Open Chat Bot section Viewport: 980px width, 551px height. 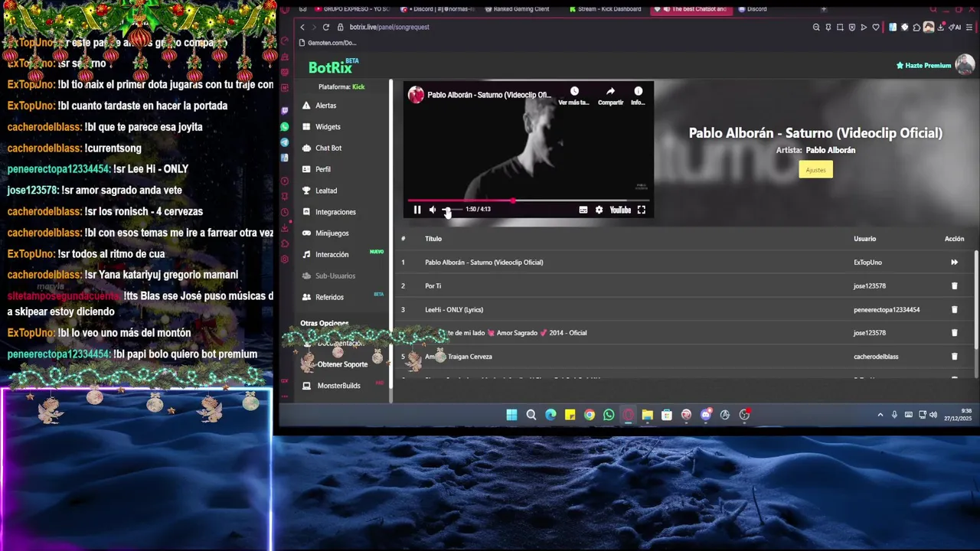pos(328,148)
